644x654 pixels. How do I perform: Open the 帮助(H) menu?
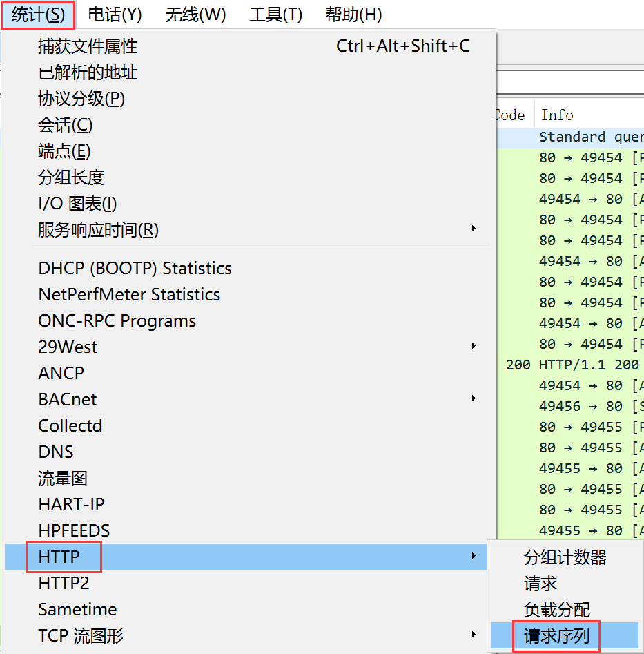pyautogui.click(x=353, y=15)
